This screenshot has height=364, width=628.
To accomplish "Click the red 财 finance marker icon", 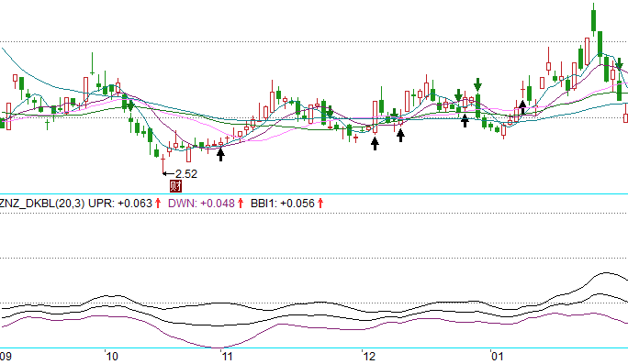I will tap(176, 186).
